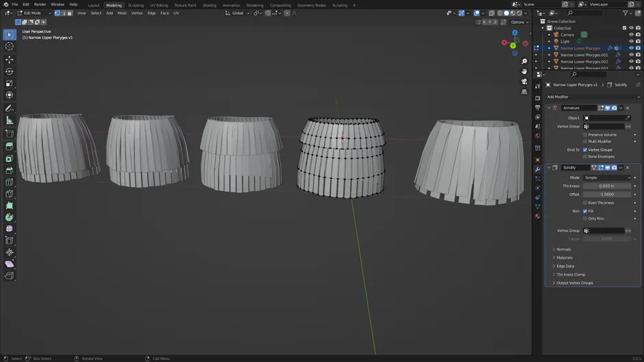Screen dimensions: 644x362
Task: Switch to the Shading workspace tab
Action: pyautogui.click(x=210, y=5)
